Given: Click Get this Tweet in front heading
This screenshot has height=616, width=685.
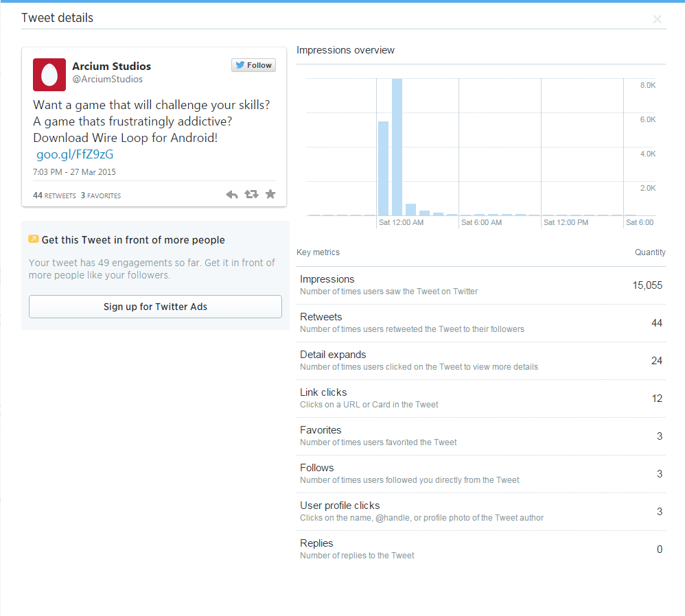Looking at the screenshot, I should 132,239.
